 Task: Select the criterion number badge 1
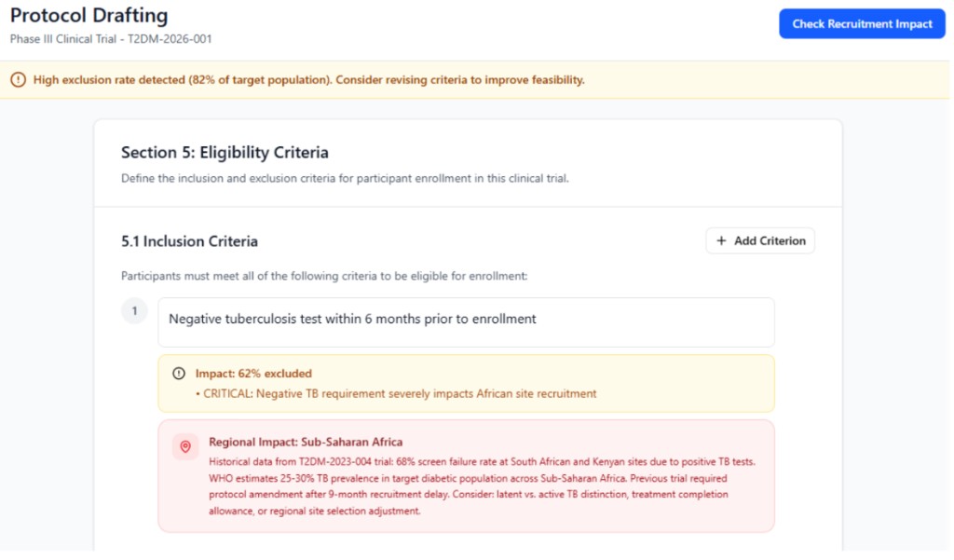(x=134, y=310)
